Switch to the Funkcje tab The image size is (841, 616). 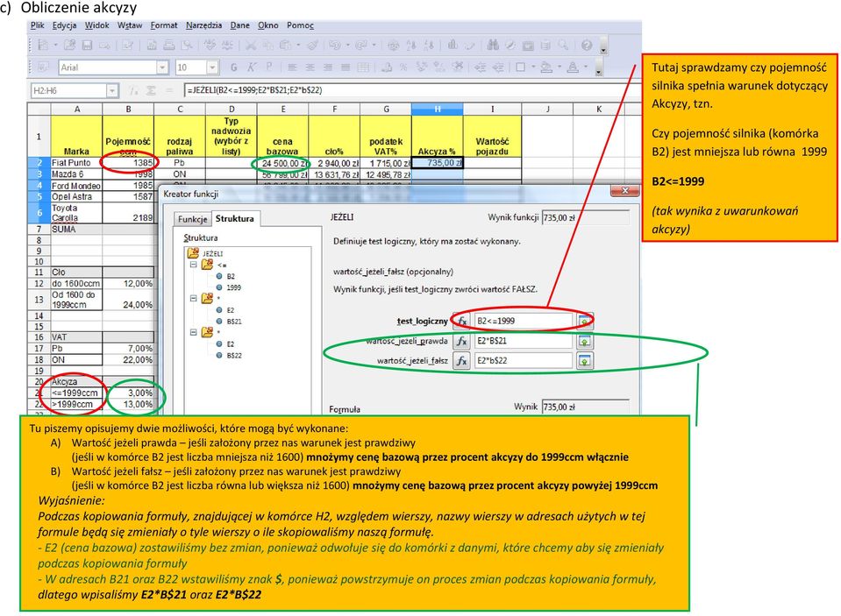point(193,219)
